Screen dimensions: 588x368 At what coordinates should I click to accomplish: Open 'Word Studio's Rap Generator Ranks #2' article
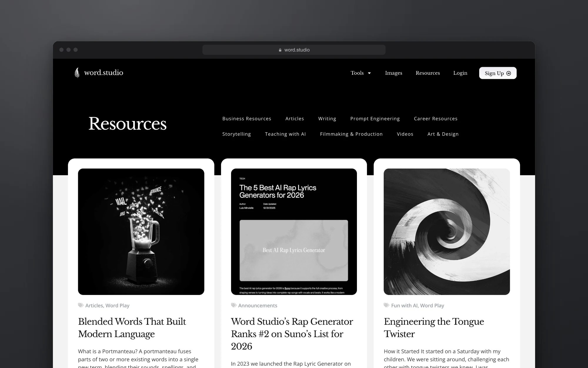click(x=292, y=334)
